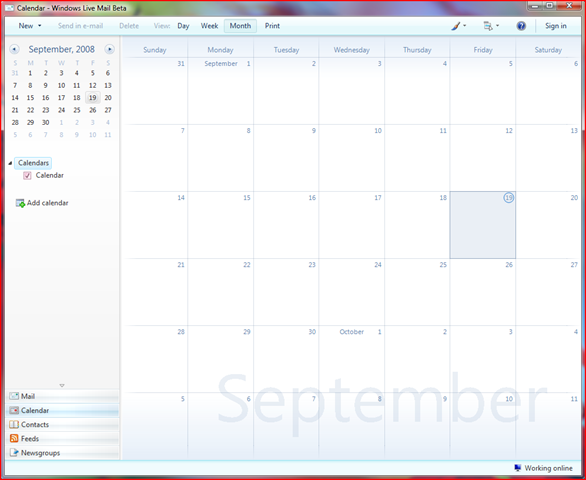Open the New dropdown menu
The image size is (586, 480).
click(x=30, y=26)
